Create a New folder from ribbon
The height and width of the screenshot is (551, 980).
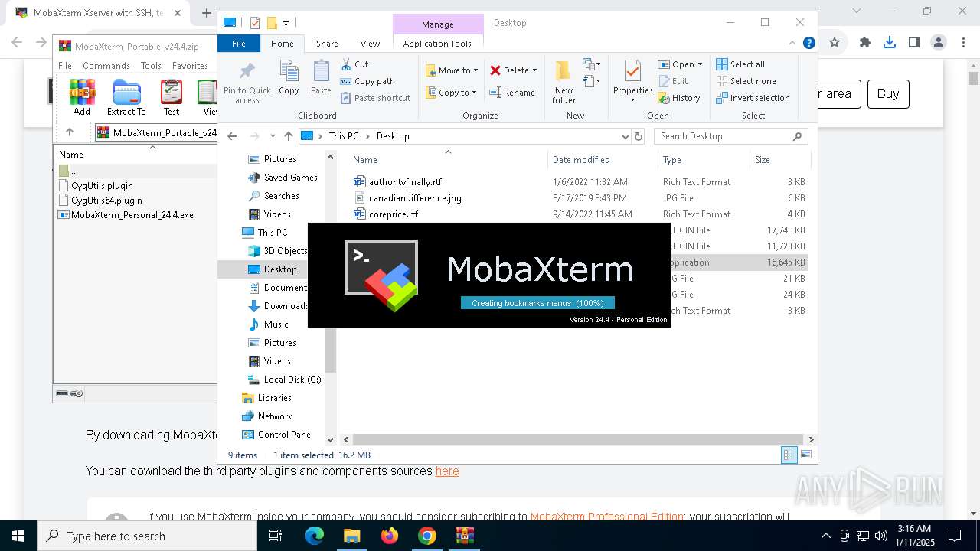[563, 82]
